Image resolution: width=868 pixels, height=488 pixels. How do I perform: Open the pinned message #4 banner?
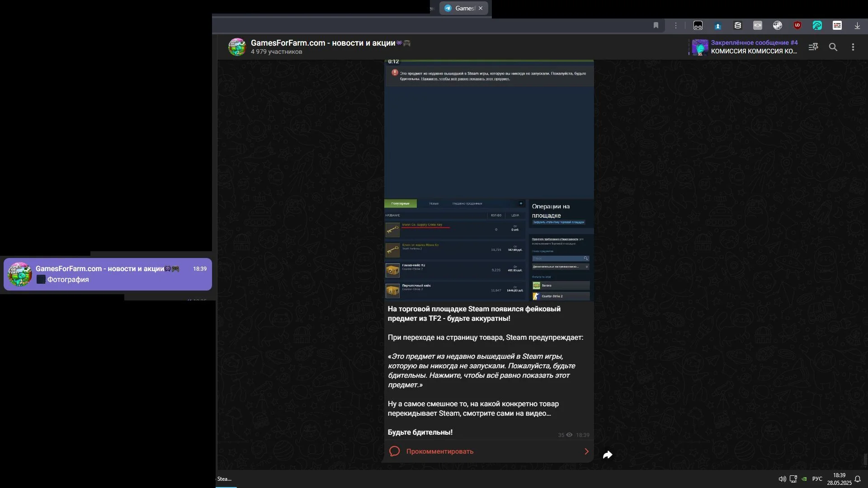745,47
